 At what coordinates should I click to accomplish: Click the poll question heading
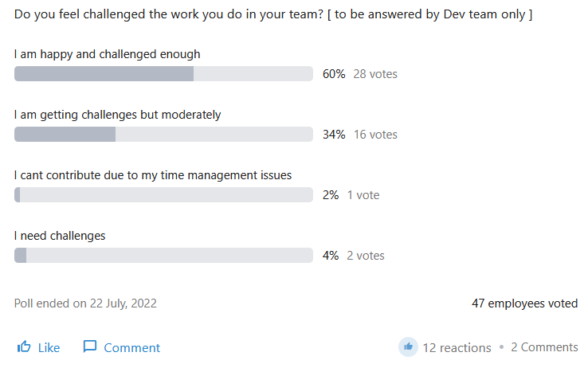[273, 14]
